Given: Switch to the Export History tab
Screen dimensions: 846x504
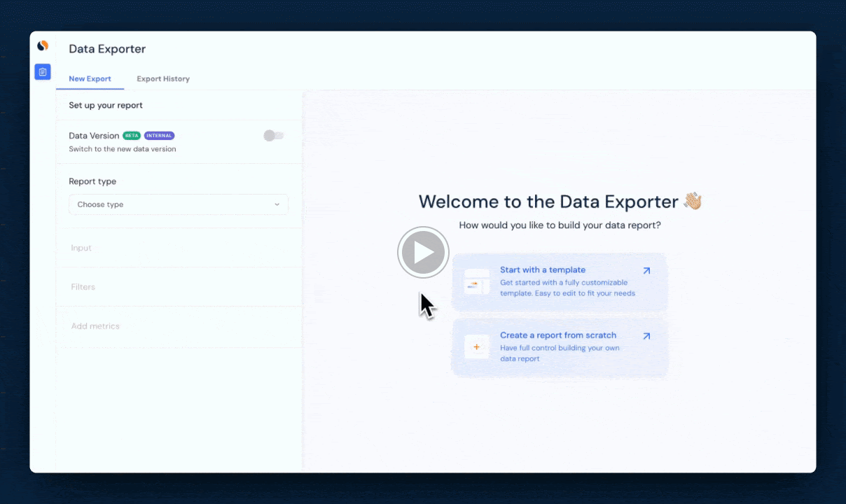Looking at the screenshot, I should [163, 79].
